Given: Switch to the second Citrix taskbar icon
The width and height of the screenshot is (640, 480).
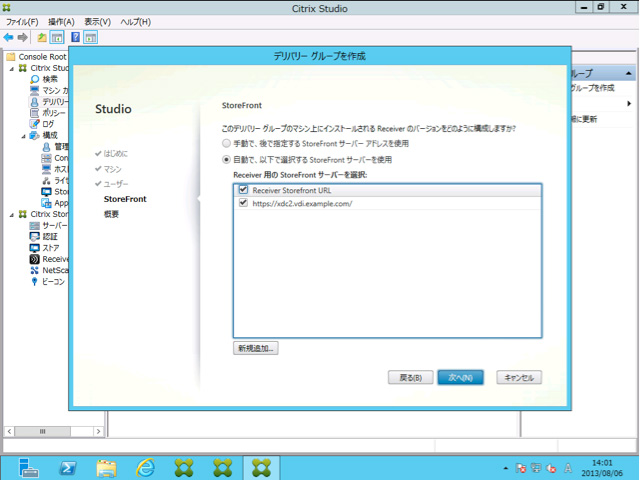Looking at the screenshot, I should click(x=223, y=468).
